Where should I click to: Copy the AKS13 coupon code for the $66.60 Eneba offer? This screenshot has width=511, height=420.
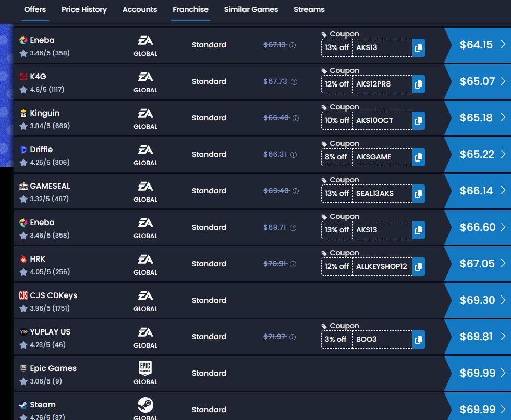(419, 230)
